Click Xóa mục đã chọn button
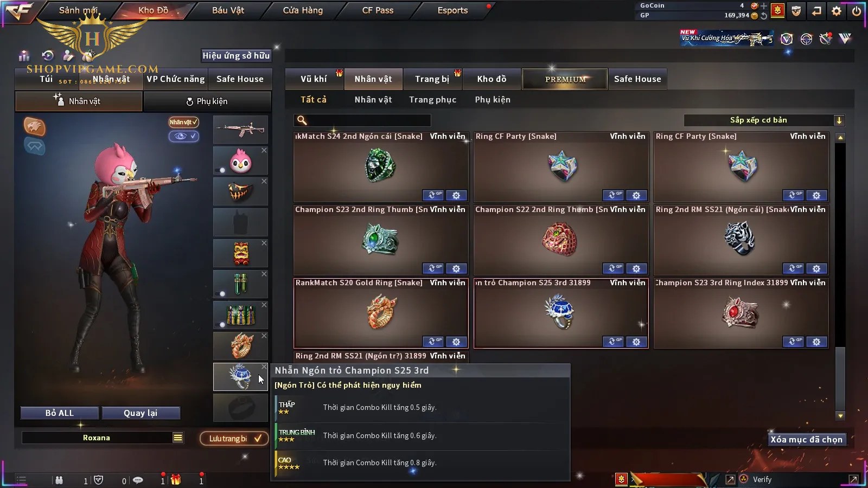 [x=807, y=440]
